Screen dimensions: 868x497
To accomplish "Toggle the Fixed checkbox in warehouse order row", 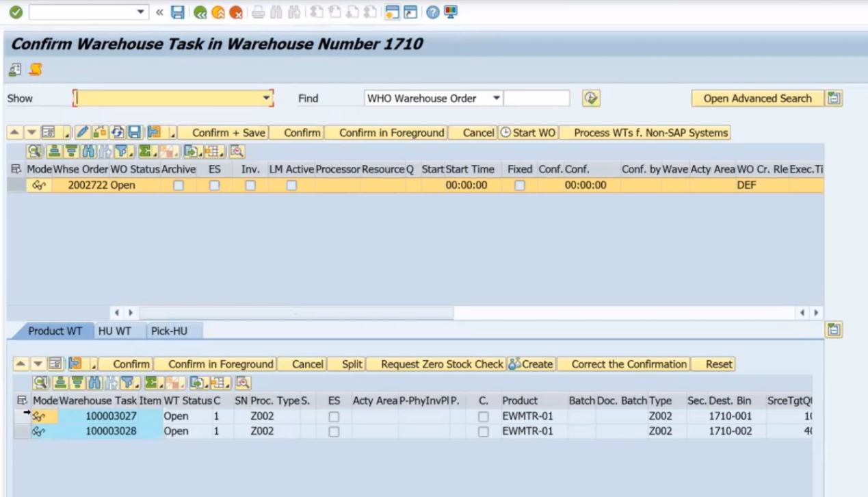I will (520, 186).
